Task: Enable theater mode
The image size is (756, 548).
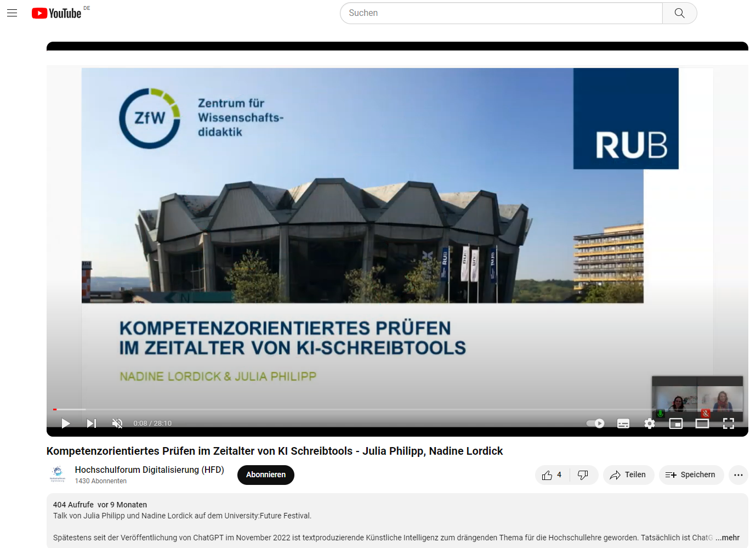Action: point(702,423)
